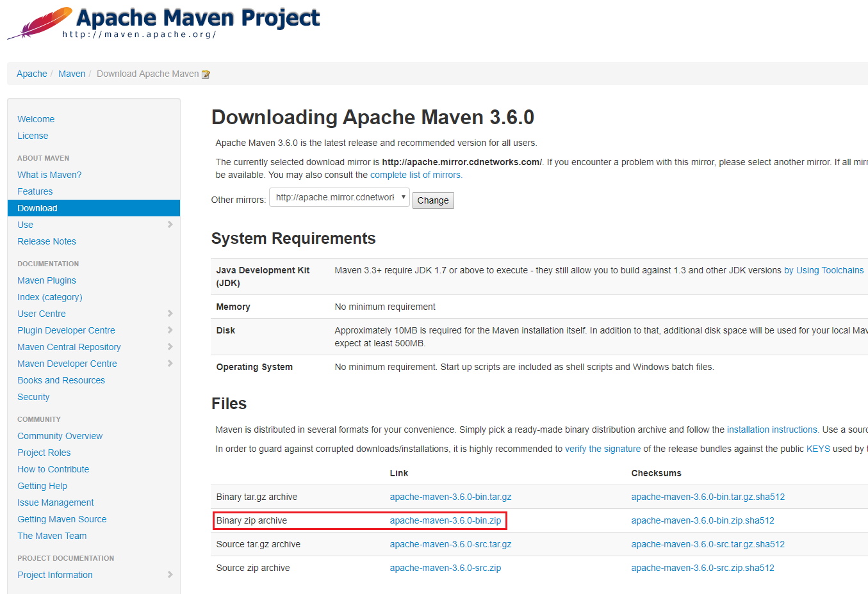Open apache-maven-3.6.0-src.tar.gz.sha512 checksum
The width and height of the screenshot is (868, 594).
tap(708, 544)
